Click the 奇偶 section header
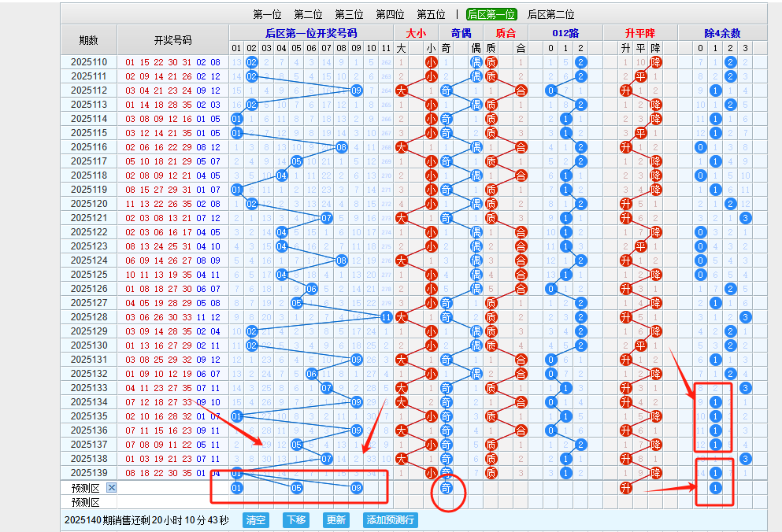Image resolution: width=782 pixels, height=532 pixels. coord(461,33)
